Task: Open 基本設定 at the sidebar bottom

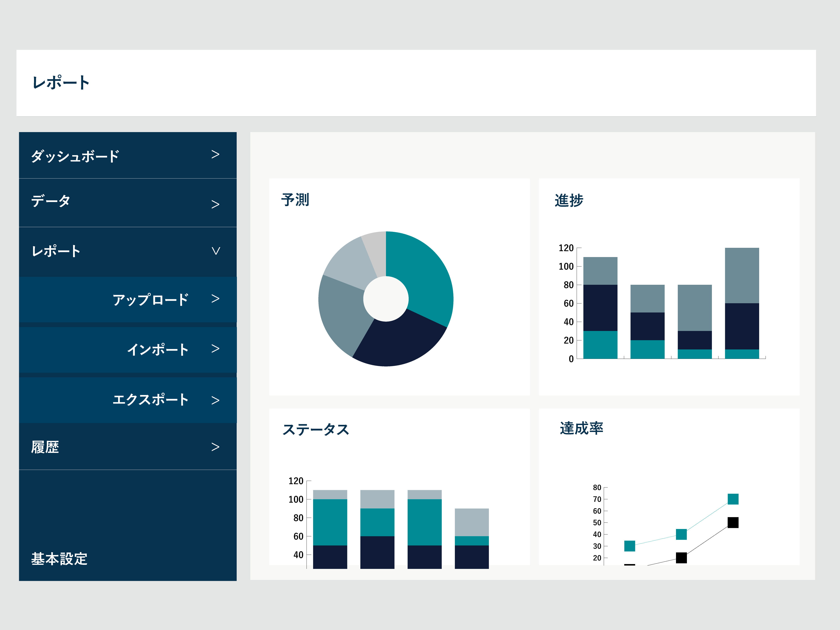Action: [59, 559]
